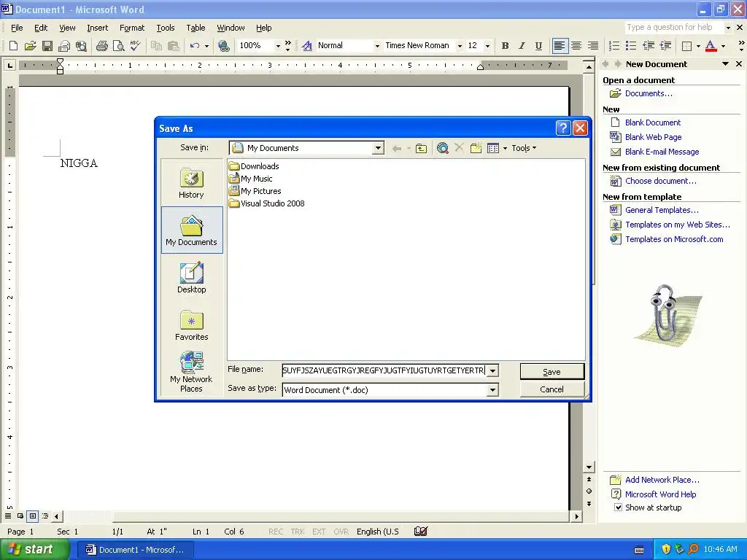Click the Windows start button
Viewport: 747px width, 560px height.
(34, 549)
